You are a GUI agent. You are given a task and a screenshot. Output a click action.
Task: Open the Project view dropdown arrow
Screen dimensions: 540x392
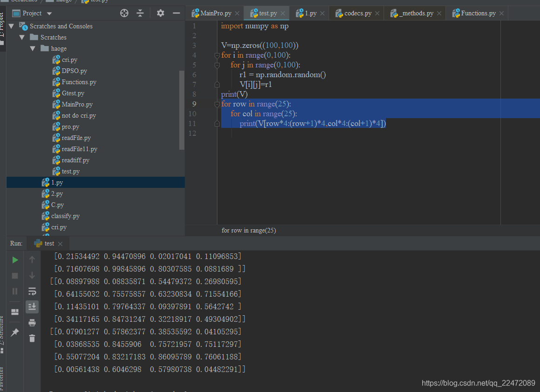coord(49,14)
